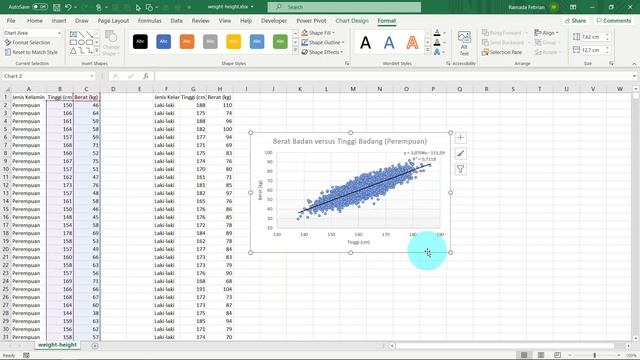Click the Name Box showing Chart 2
Viewport: 640px width, 360px height.
(45, 76)
